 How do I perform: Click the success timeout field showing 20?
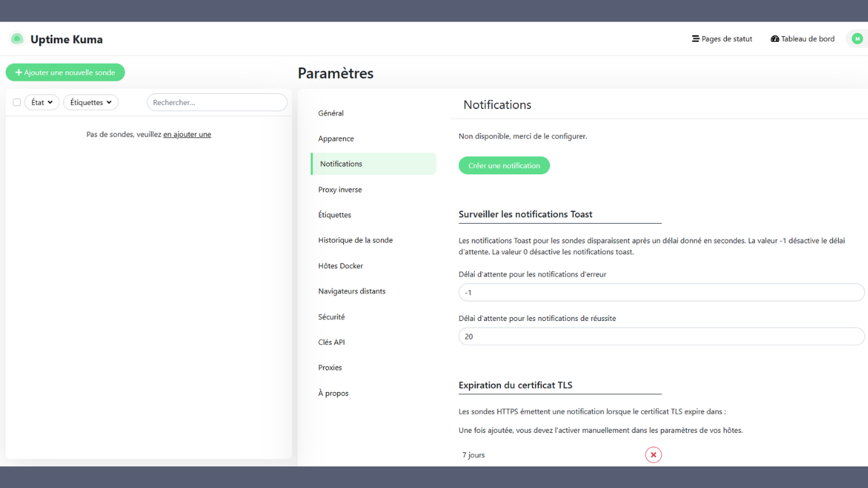pos(661,336)
